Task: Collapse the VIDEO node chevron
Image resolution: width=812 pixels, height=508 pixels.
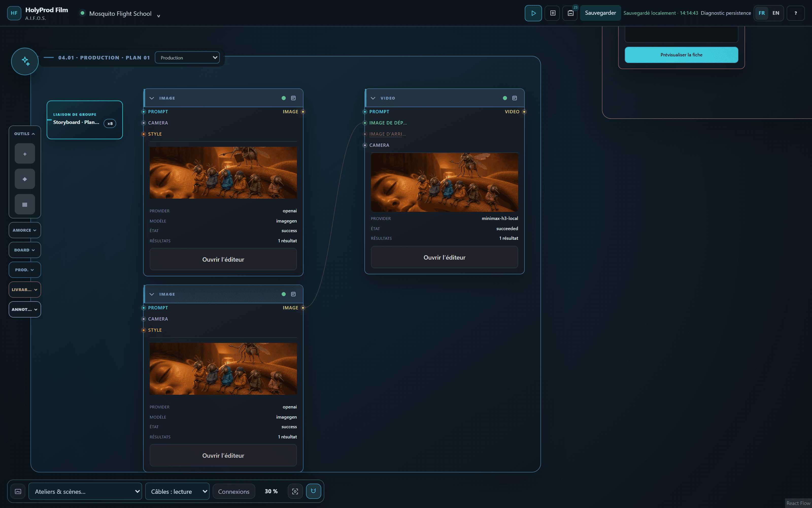Action: click(373, 98)
